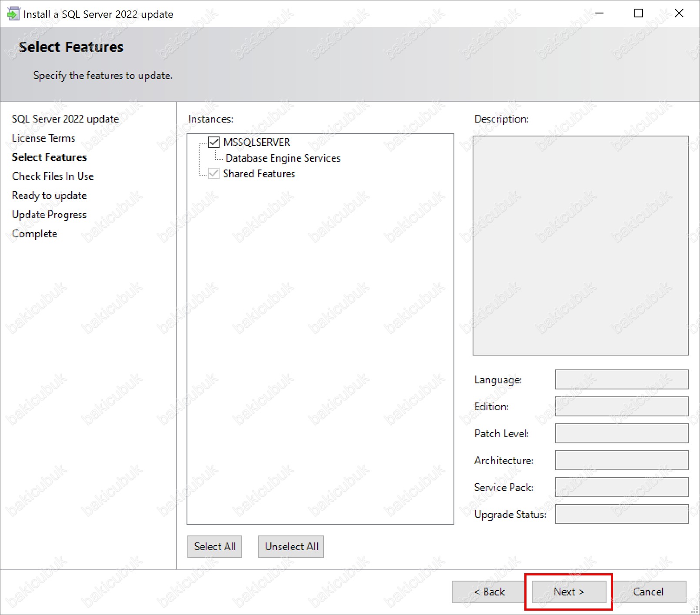Click the Patch Level field
700x615 pixels.
(622, 433)
